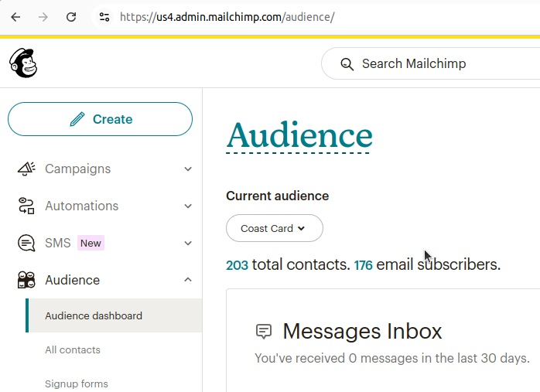Collapse the Audience menu chevron
Screen dimensions: 540x392
point(188,280)
